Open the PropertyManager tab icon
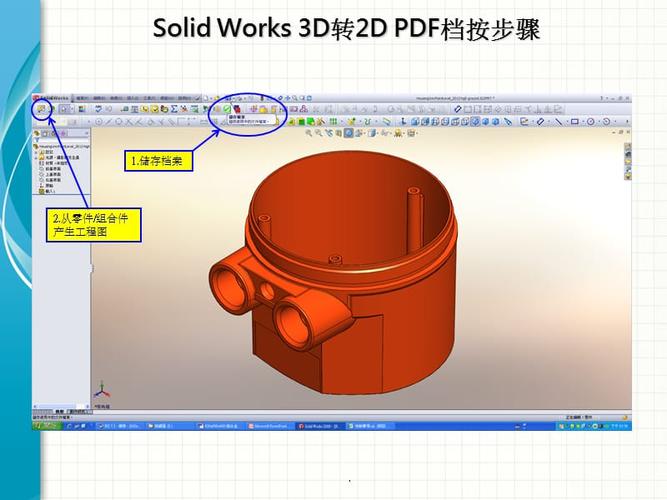 tap(46, 134)
